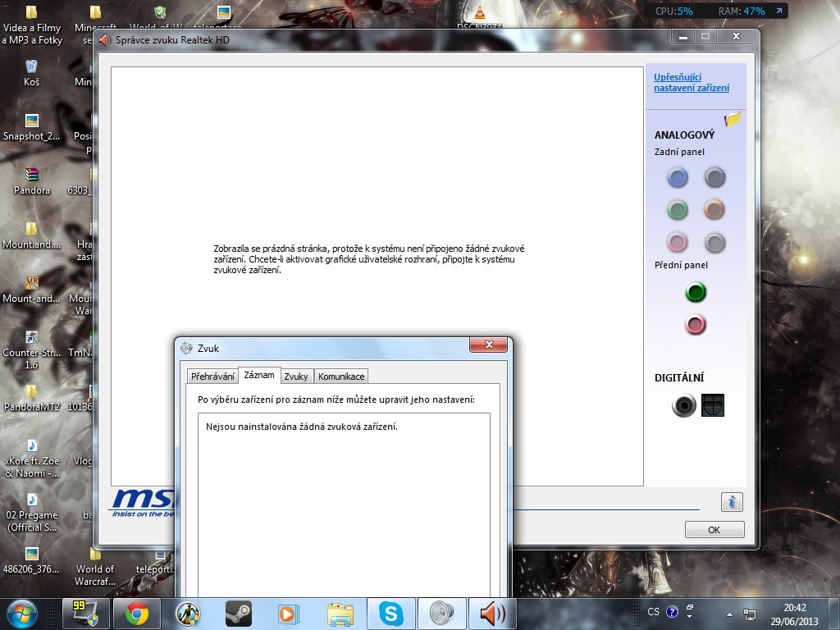The image size is (840, 630).
Task: Switch to the orange Realtek speaker taskbar item
Action: [493, 614]
